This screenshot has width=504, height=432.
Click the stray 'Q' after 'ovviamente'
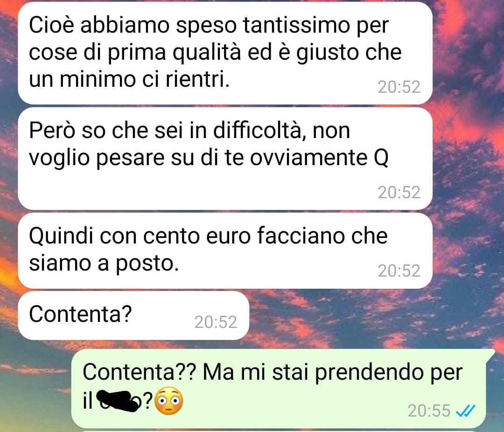(381, 158)
